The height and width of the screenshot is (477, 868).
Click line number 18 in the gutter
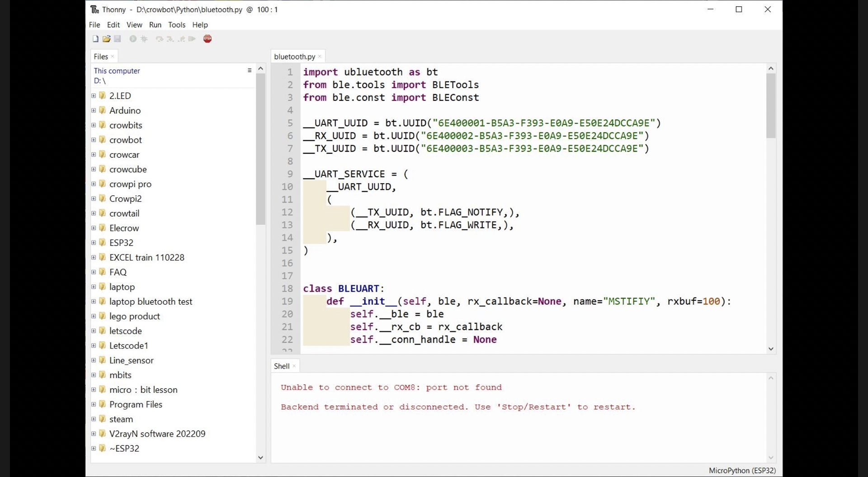click(x=288, y=288)
